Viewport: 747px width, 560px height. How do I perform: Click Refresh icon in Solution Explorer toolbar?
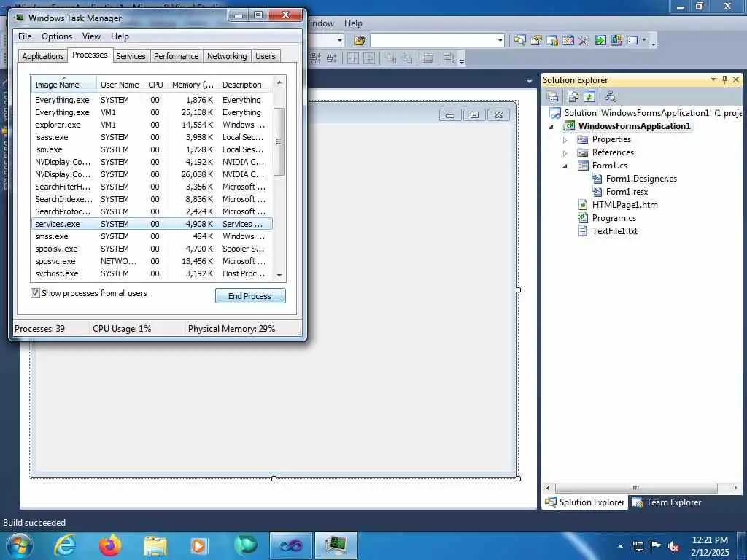[589, 97]
